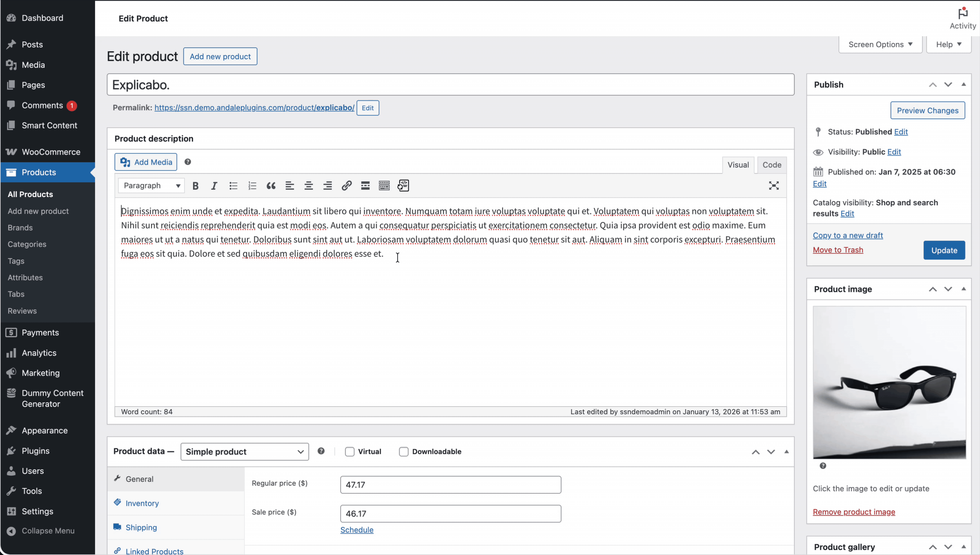Open the Inventory tab in Product data
980x555 pixels.
[142, 503]
